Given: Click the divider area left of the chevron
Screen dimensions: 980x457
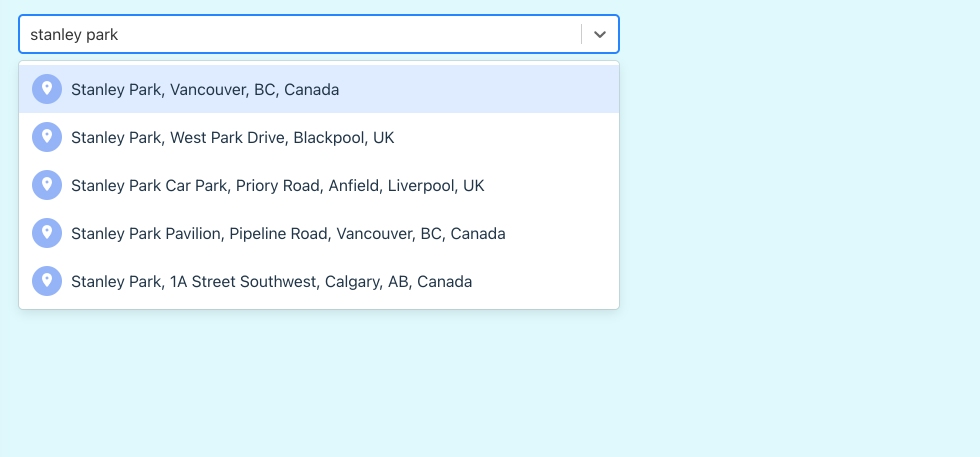Looking at the screenshot, I should (x=582, y=34).
